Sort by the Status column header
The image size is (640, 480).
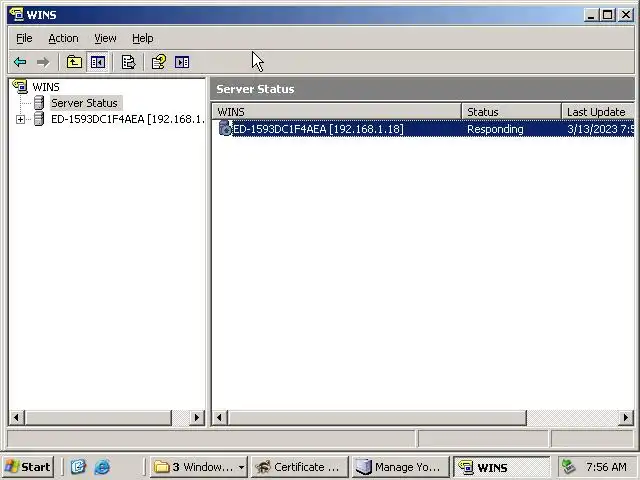point(511,111)
